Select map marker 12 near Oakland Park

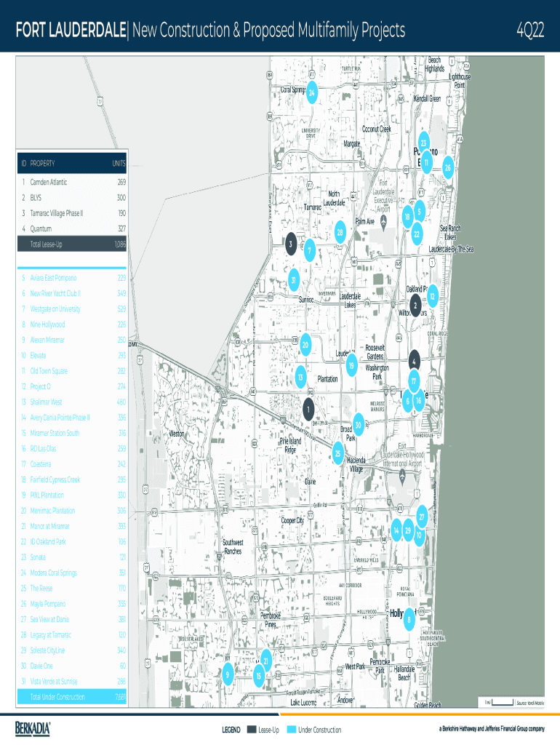[432, 296]
